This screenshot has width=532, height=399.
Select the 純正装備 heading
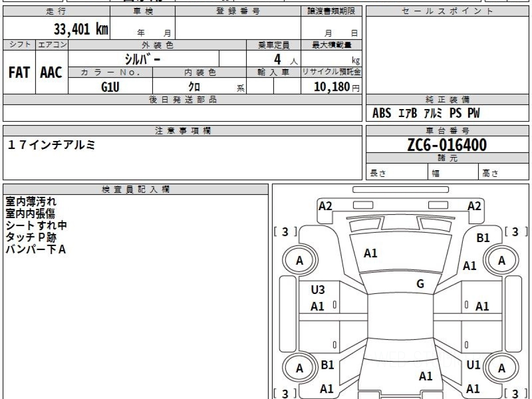447,100
